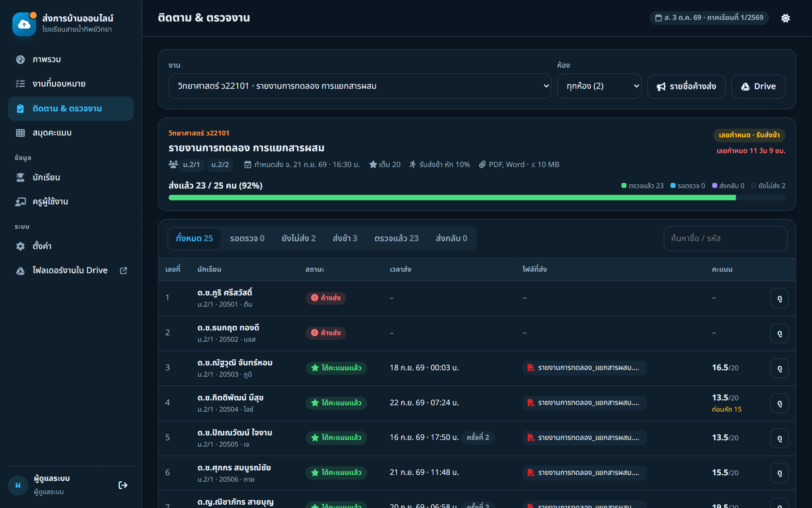Screen dimensions: 812x508
Task: Click the ม.2/2 room chip
Action: [x=220, y=165]
